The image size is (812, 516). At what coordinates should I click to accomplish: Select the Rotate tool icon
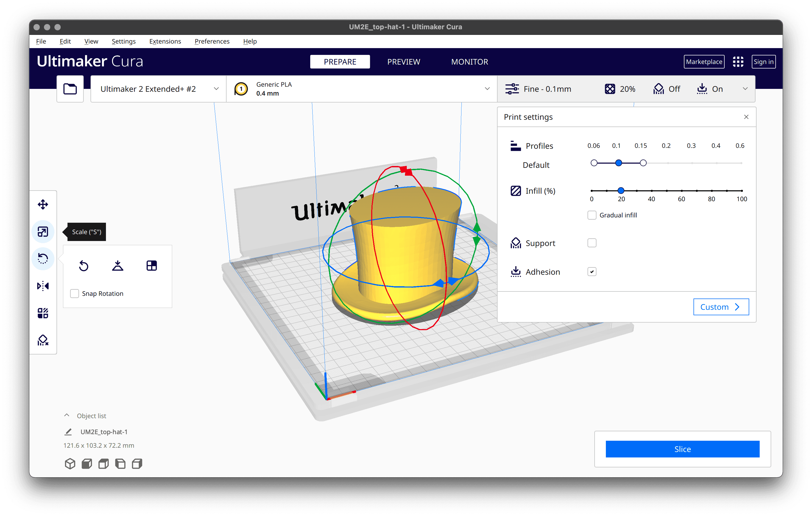click(43, 259)
